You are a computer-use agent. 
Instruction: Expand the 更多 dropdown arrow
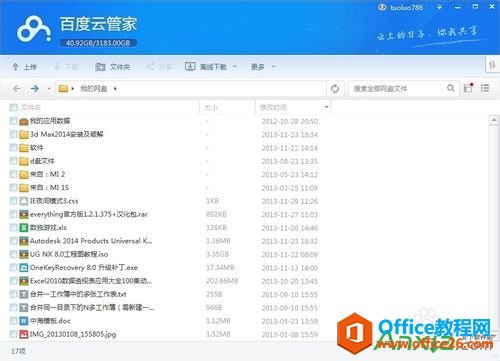(x=274, y=67)
